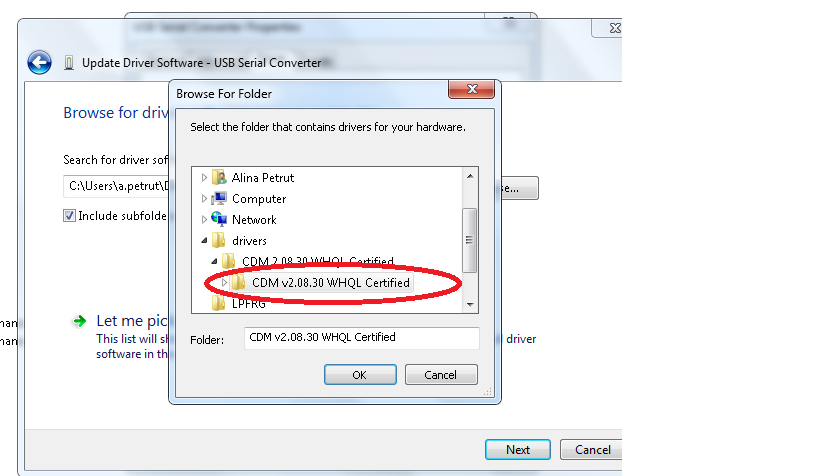Click the folder tree scrollbar down arrow

pos(470,304)
